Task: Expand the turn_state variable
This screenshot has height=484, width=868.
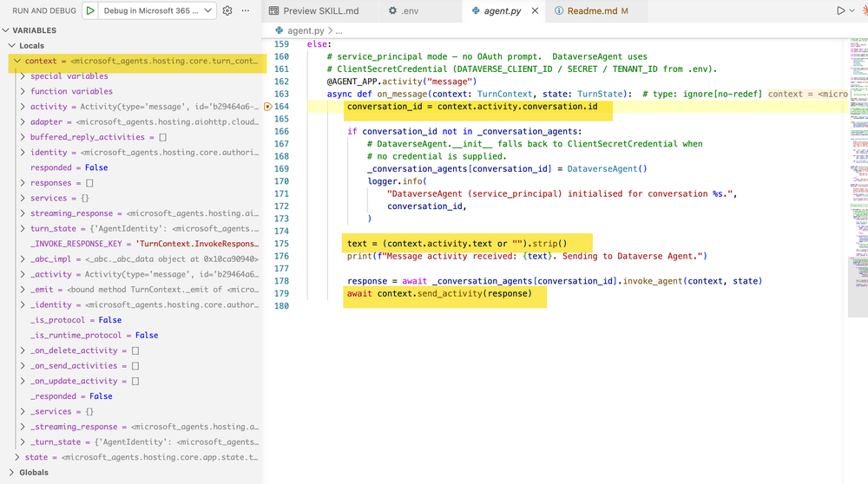Action: (23, 228)
